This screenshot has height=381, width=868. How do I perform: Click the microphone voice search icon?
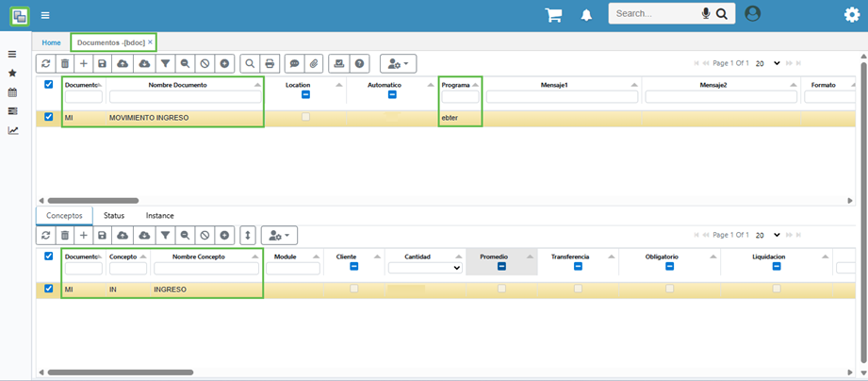click(705, 14)
